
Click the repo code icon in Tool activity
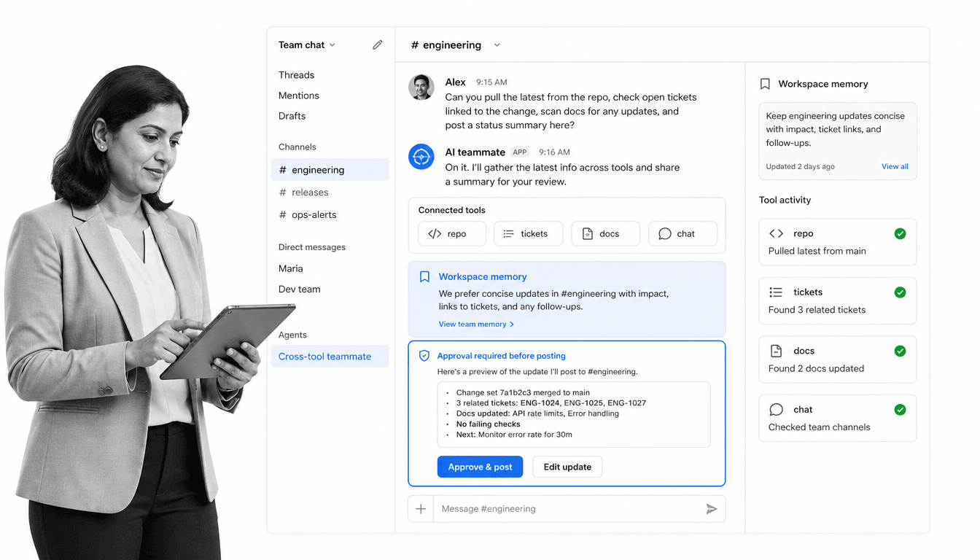pos(777,233)
